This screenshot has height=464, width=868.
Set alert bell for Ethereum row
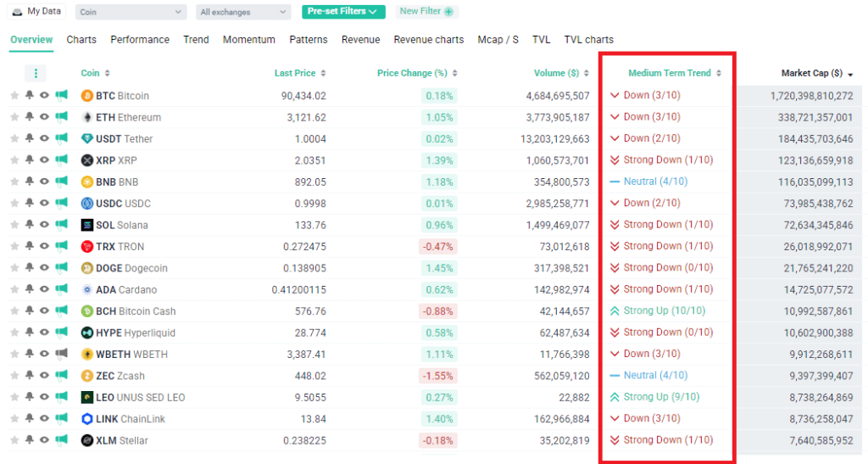(x=30, y=117)
